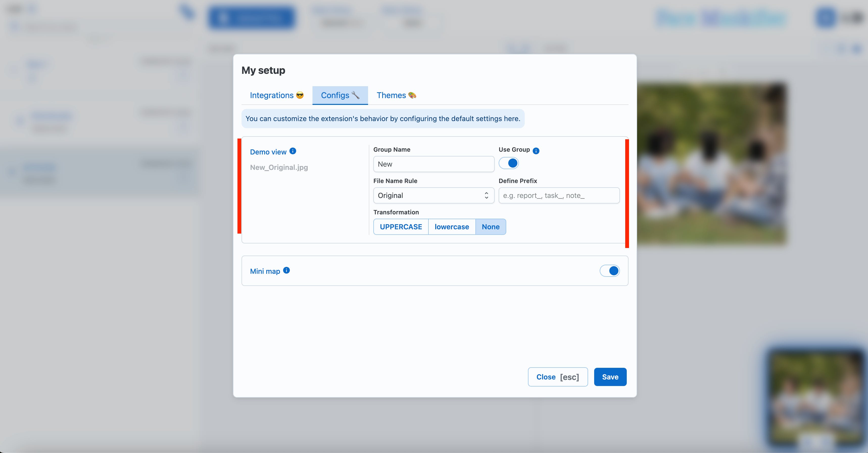Toggle the Use Group switch

tap(509, 163)
